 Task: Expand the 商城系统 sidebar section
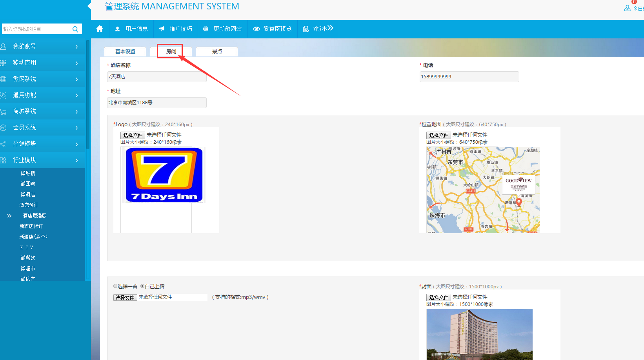coord(42,111)
